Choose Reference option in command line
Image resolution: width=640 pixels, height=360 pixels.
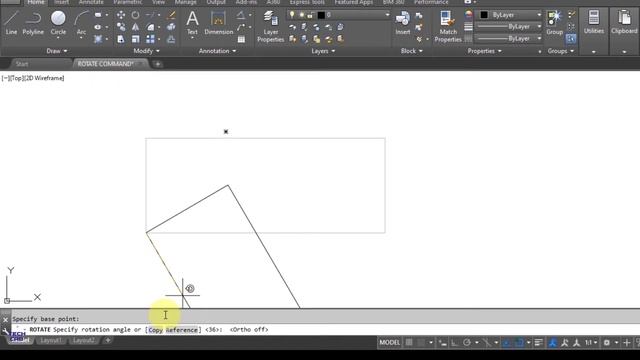coord(182,330)
